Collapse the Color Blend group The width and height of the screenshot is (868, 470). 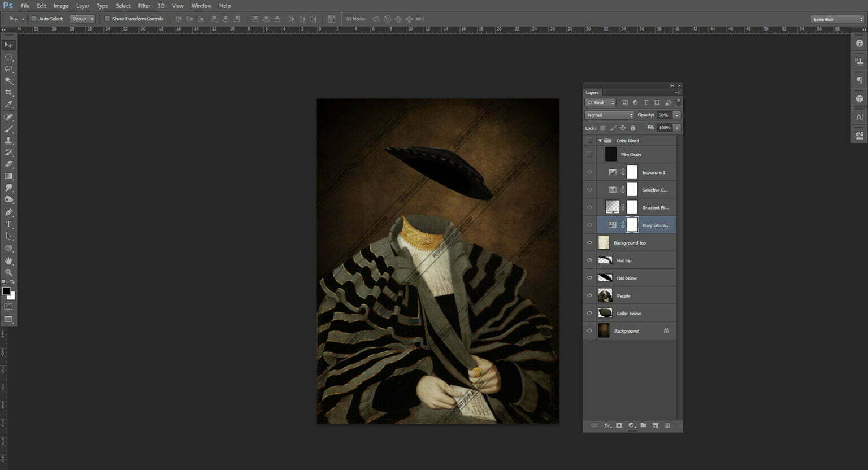(600, 141)
